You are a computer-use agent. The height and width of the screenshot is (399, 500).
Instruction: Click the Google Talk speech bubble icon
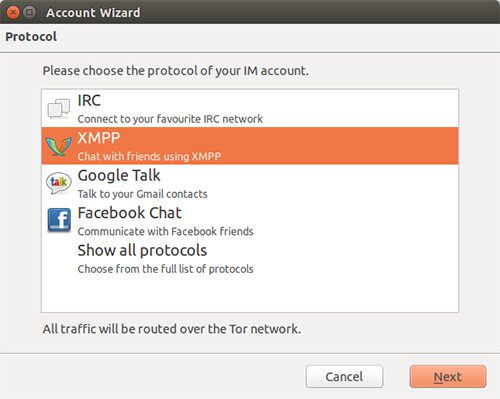tap(59, 183)
